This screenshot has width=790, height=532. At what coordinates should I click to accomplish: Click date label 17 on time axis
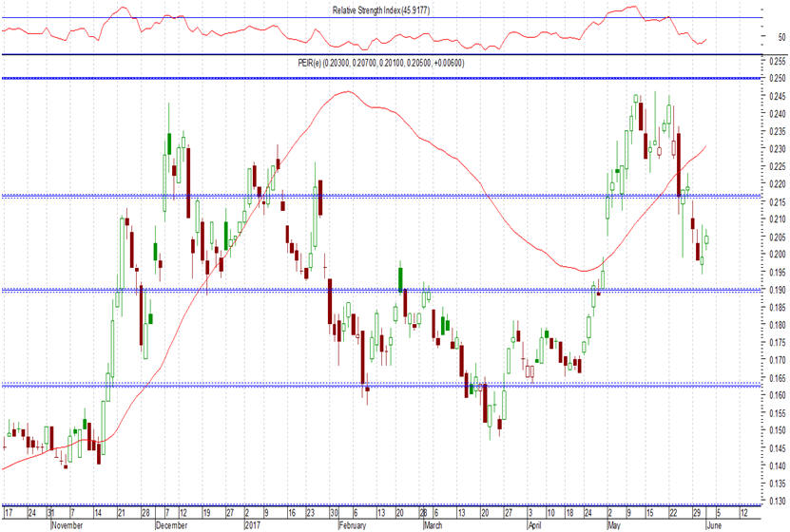[x=8, y=513]
